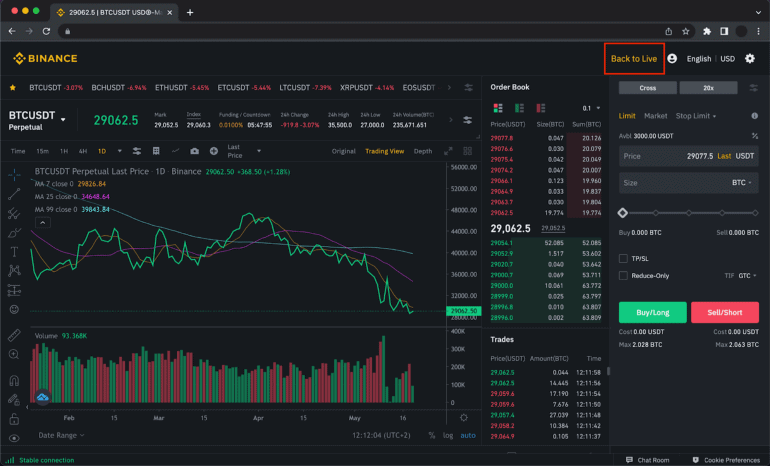
Task: Click the Sell/Short button
Action: coord(725,312)
